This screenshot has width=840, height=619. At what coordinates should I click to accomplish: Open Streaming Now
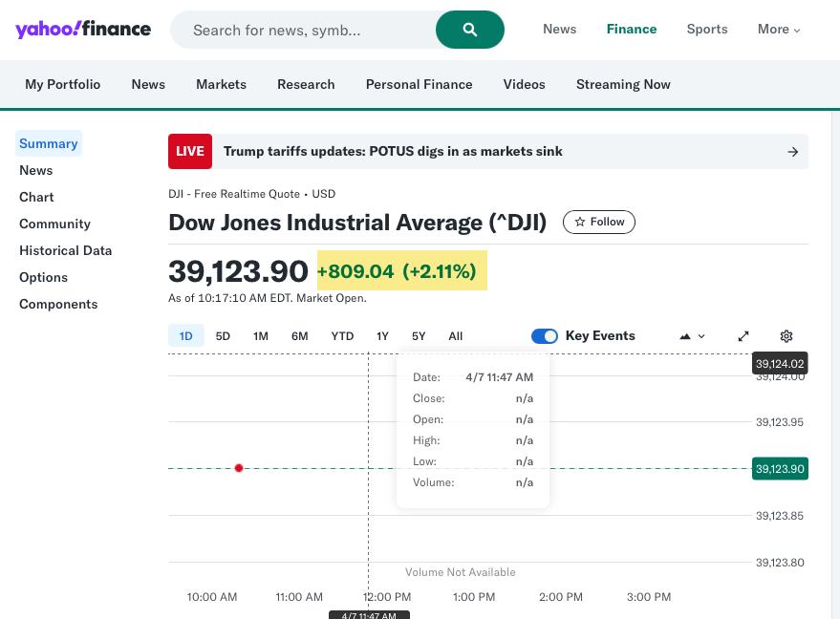pyautogui.click(x=623, y=85)
